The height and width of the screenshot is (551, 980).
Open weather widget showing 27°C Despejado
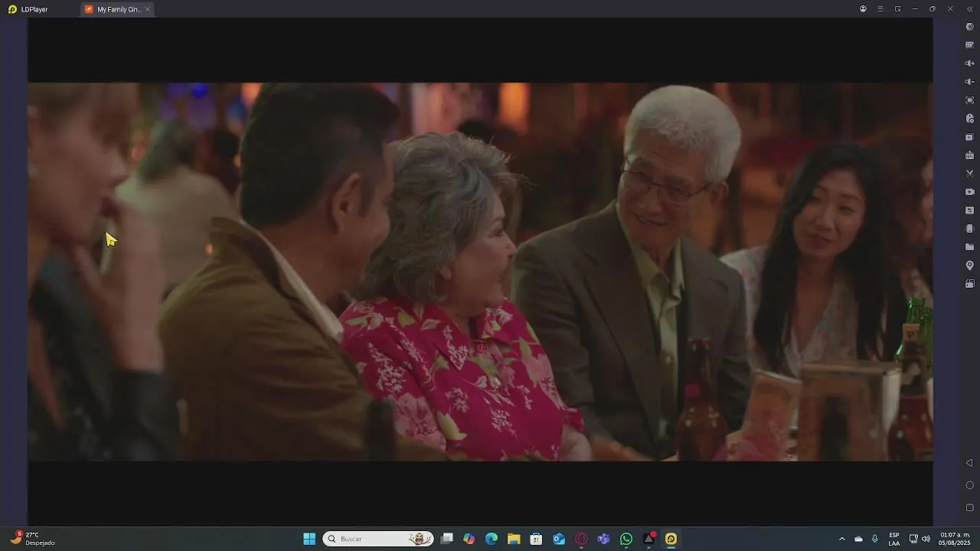[x=32, y=539]
